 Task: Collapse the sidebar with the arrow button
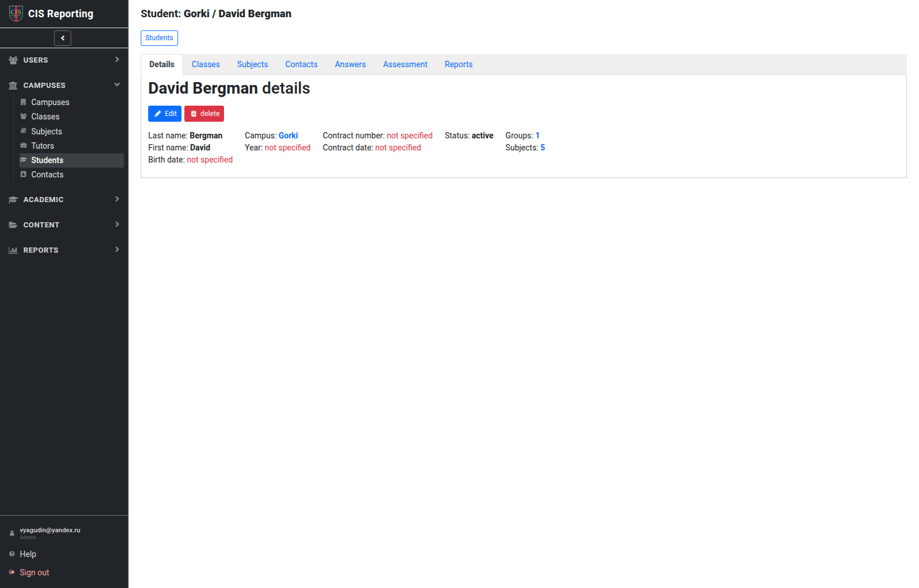pos(63,38)
